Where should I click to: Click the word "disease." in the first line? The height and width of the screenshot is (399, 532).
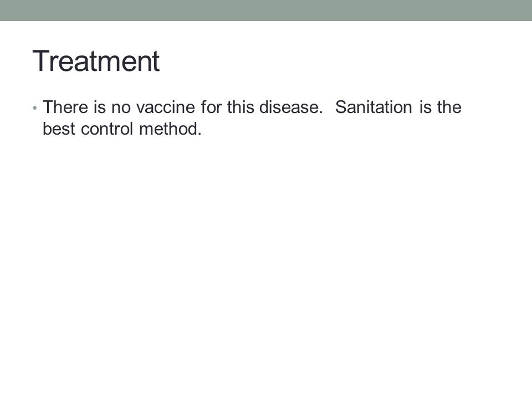[291, 107]
